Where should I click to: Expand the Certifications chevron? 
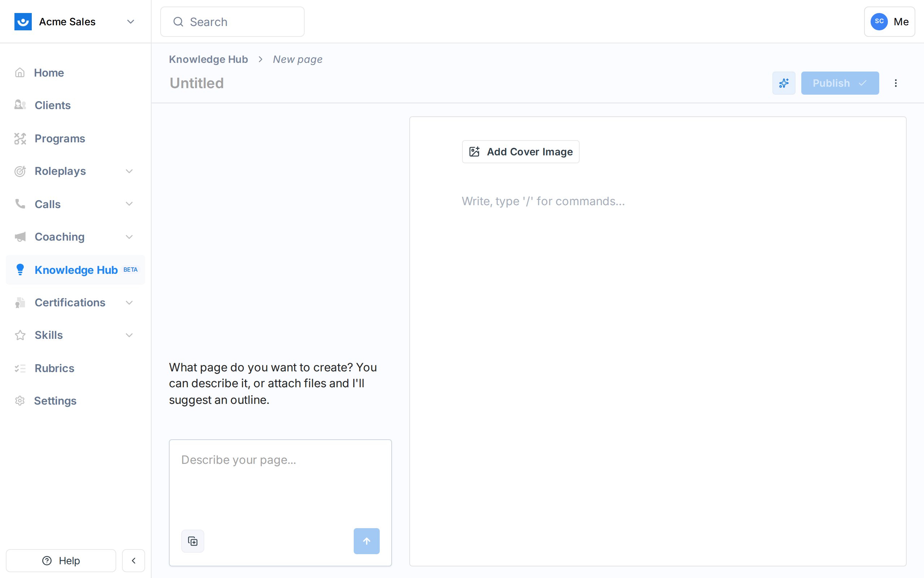click(x=130, y=302)
